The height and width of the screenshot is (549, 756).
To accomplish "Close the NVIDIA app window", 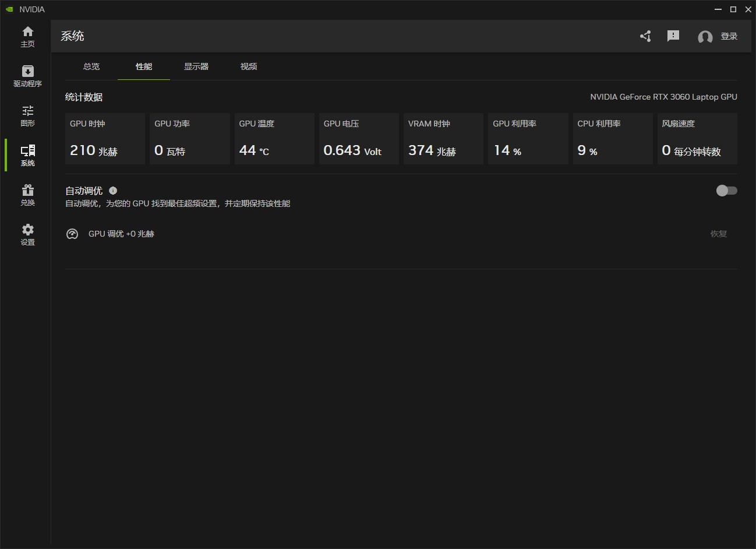I will click(x=748, y=9).
